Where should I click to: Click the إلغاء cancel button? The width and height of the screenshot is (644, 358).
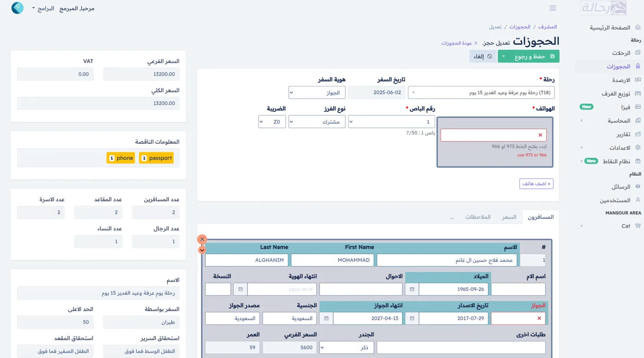pyautogui.click(x=483, y=57)
